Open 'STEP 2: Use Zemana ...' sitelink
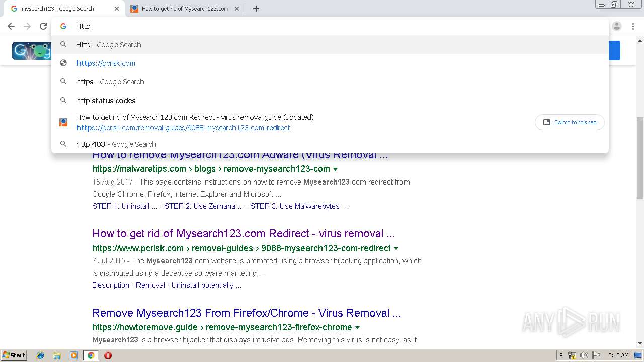The width and height of the screenshot is (644, 362). 204,206
